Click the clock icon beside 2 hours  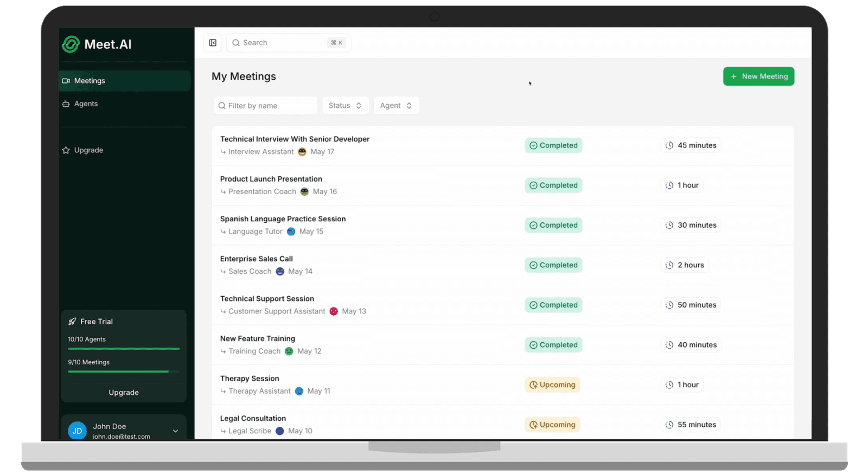coord(669,265)
